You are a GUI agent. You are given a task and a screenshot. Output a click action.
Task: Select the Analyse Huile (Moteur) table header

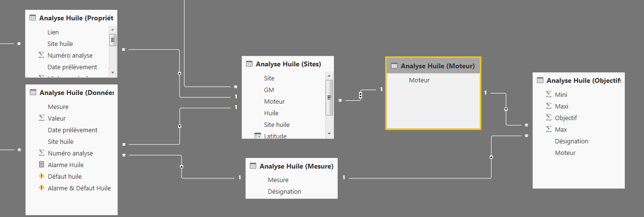click(x=433, y=65)
